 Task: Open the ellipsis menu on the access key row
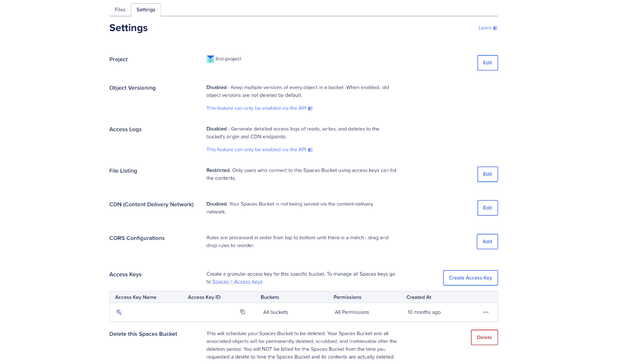485,312
